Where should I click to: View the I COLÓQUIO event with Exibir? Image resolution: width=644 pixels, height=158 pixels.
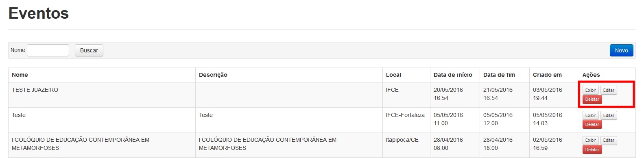click(x=591, y=141)
